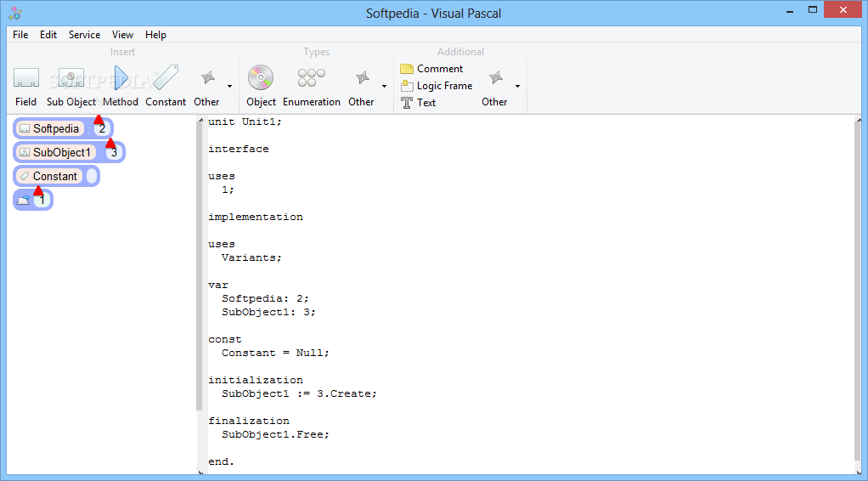868x481 pixels.
Task: Click the type value 3 of SubObject1
Action: coord(114,152)
